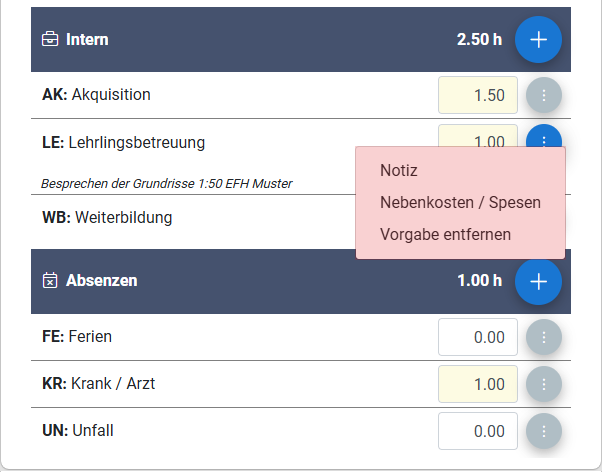Open three-dot menu for Akquisition row
Screen dimensions: 602x472
click(x=544, y=95)
